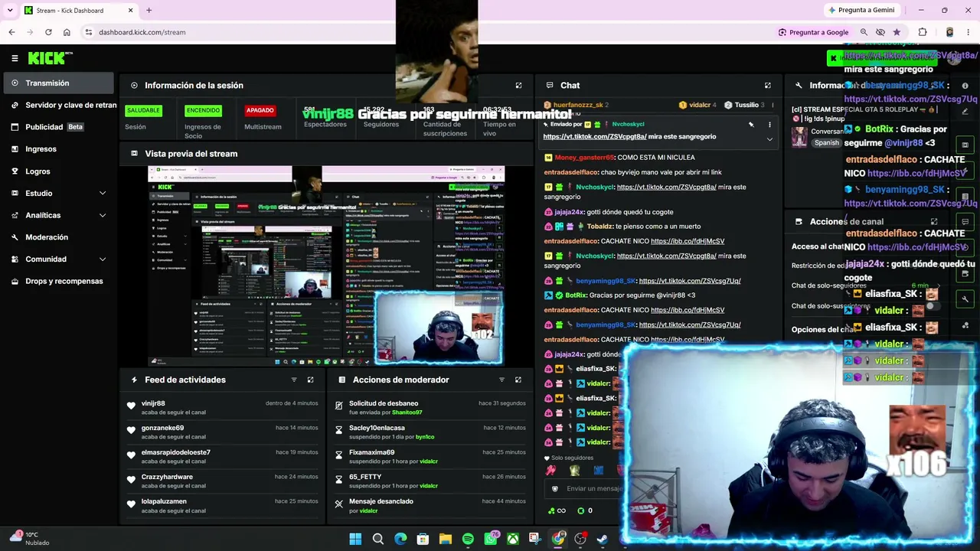Screen dimensions: 980x551
Task: Bookmark this page with the star icon
Action: 897,32
